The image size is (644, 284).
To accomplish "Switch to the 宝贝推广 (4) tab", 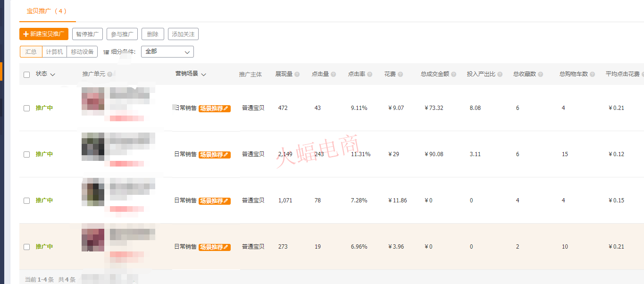I will tap(47, 11).
